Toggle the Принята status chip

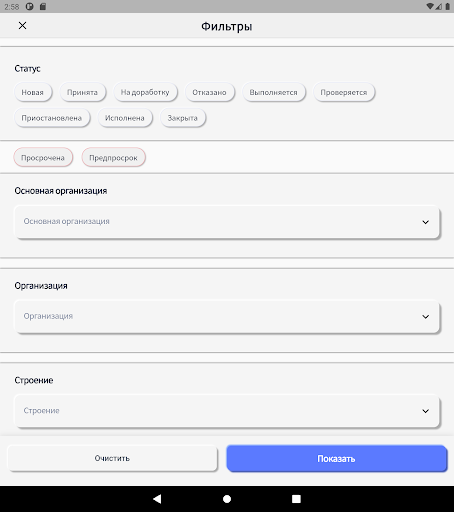(82, 92)
